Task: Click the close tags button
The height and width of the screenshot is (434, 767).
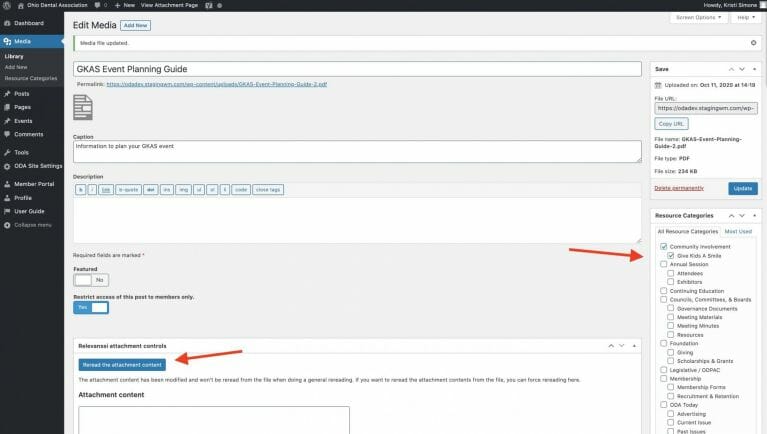Action: (x=268, y=190)
